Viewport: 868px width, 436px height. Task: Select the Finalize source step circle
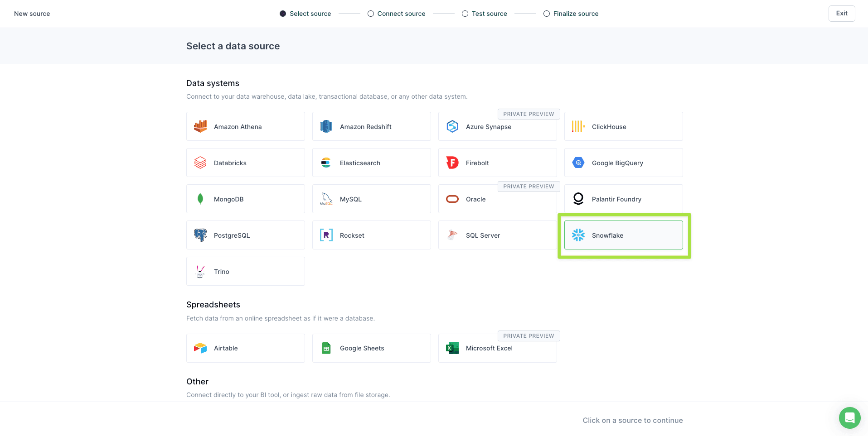click(x=546, y=14)
